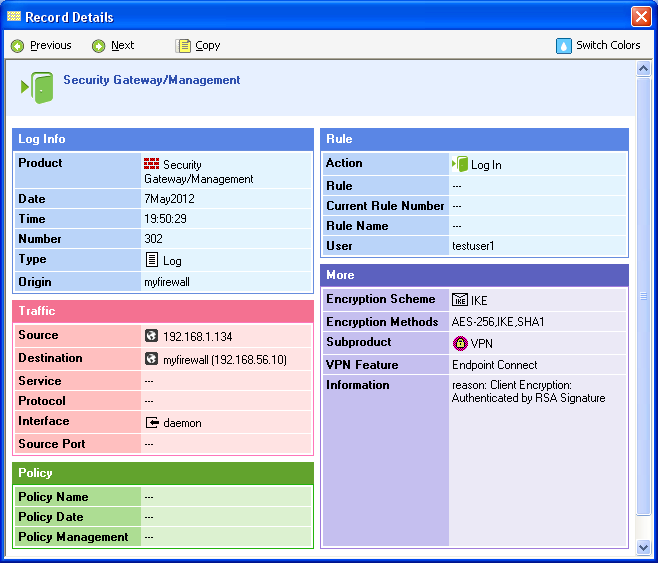Click the Switch Colors droplet icon
This screenshot has height=563, width=658.
pos(564,46)
